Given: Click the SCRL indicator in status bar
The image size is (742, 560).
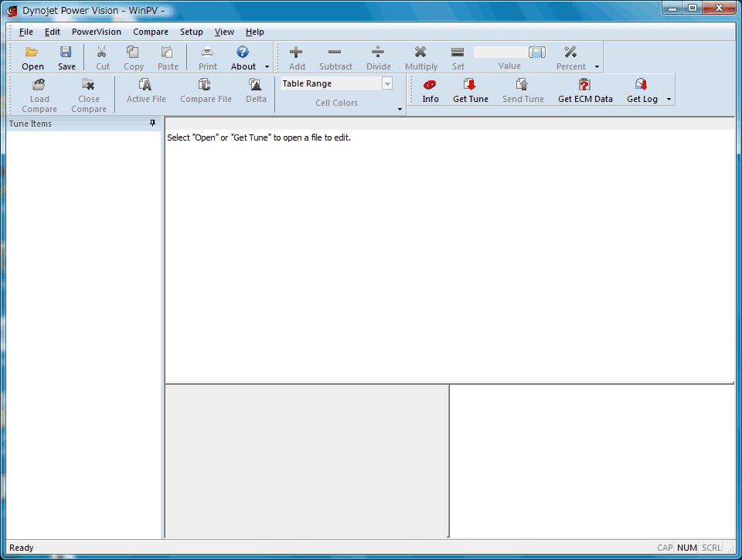Looking at the screenshot, I should [711, 548].
